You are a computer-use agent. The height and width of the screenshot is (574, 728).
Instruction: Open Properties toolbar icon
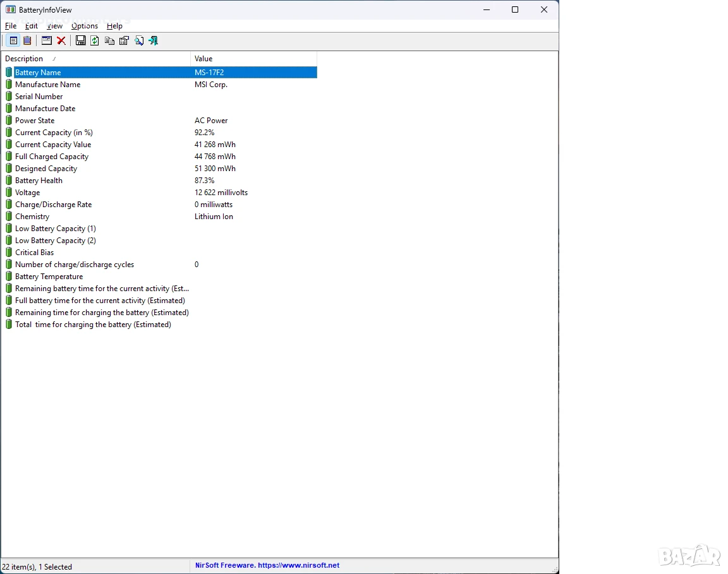124,41
